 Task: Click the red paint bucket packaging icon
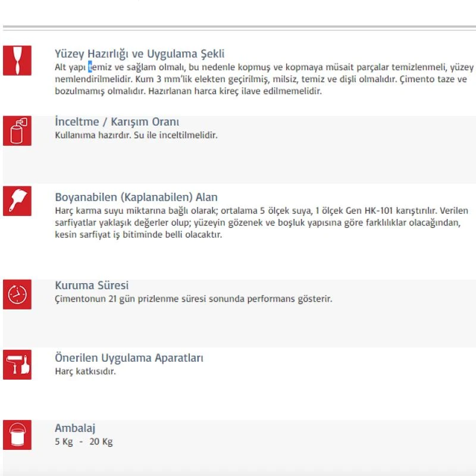17,434
